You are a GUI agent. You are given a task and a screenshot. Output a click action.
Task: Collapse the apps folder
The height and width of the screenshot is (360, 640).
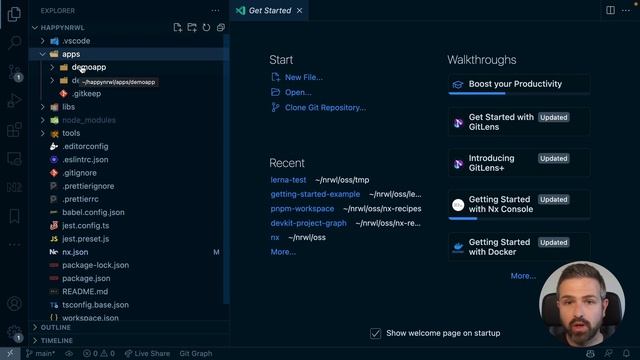point(42,54)
